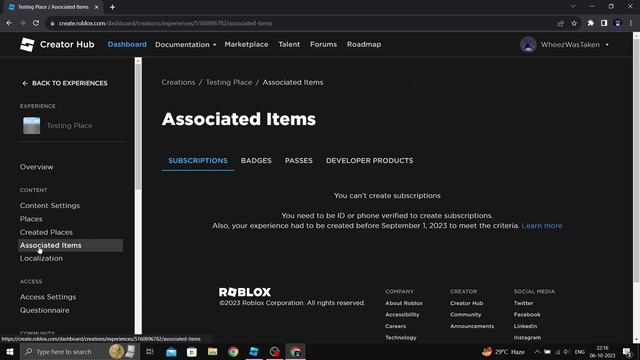640x360 pixels.
Task: Switch to the Developer Products tab
Action: pyautogui.click(x=369, y=161)
